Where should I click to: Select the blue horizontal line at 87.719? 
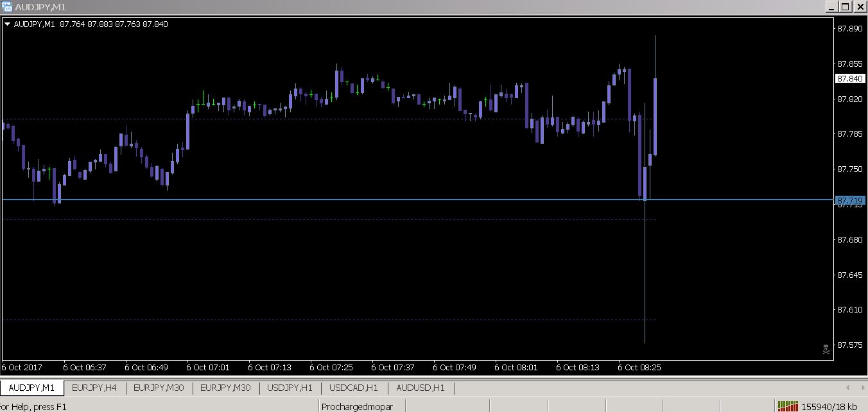(x=321, y=199)
